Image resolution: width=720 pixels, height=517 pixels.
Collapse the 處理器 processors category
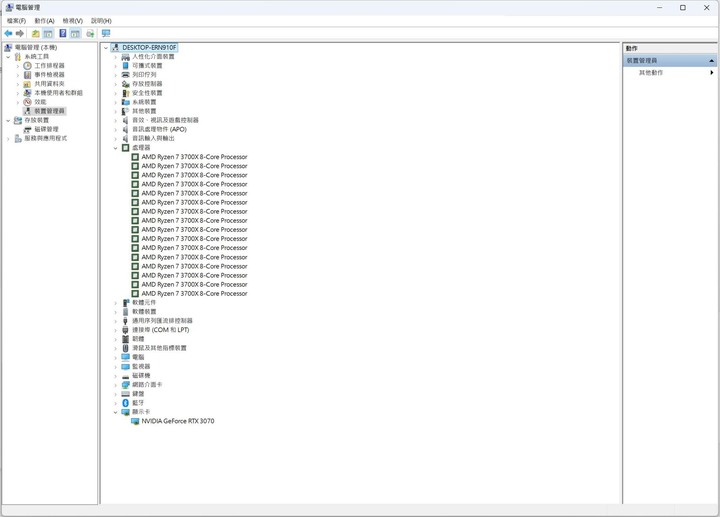[x=116, y=148]
